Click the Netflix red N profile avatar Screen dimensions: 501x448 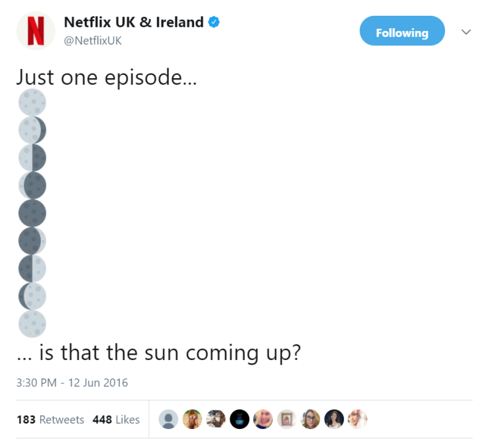(x=36, y=32)
